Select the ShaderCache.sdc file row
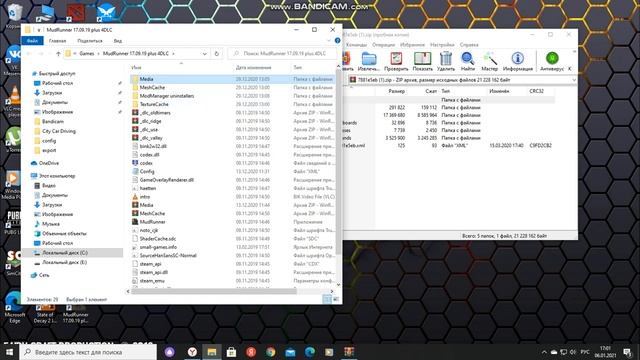 (233, 238)
